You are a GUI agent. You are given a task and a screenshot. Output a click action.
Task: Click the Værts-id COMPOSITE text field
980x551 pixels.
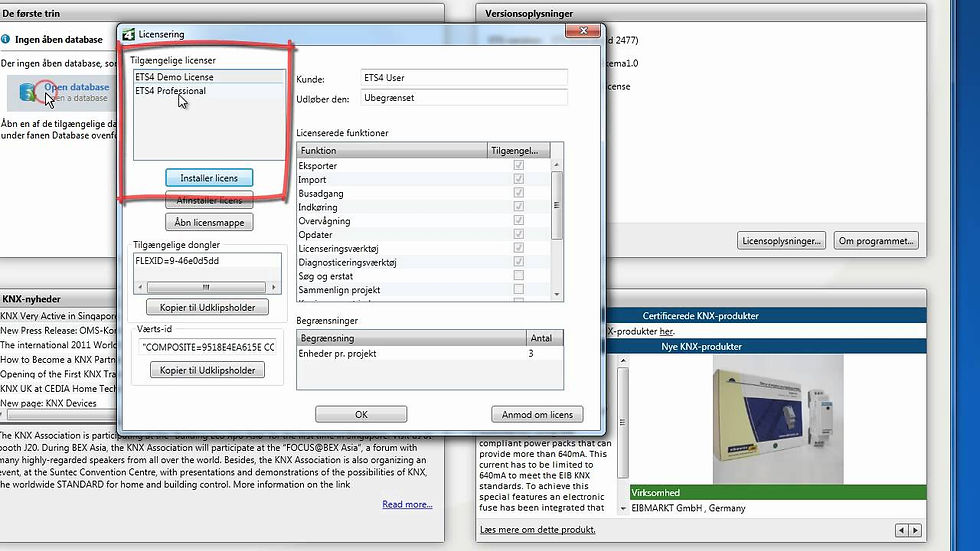pyautogui.click(x=208, y=347)
